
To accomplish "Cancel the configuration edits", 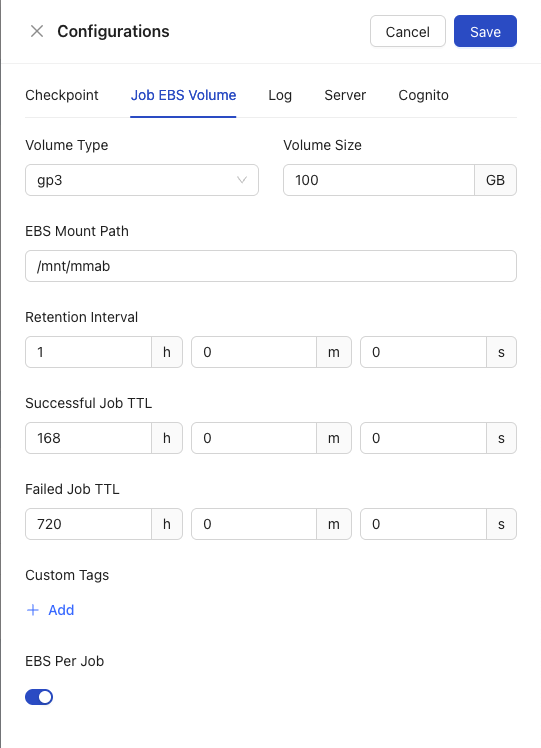I will tap(408, 31).
